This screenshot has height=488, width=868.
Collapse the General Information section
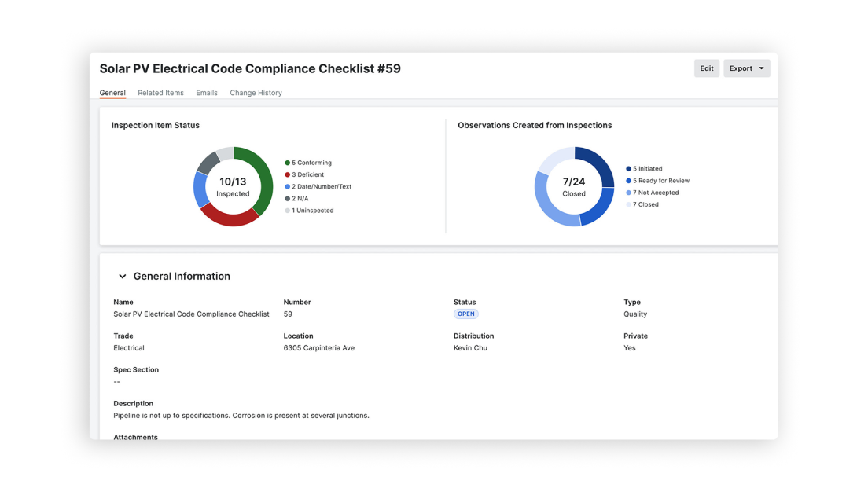pos(123,276)
